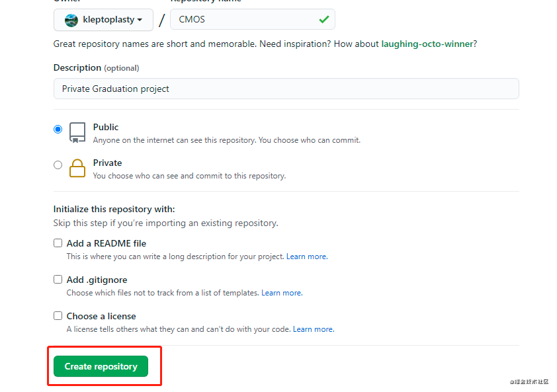The width and height of the screenshot is (557, 392).
Task: Use the laughing-octo-winner name suggestion
Action: [427, 44]
